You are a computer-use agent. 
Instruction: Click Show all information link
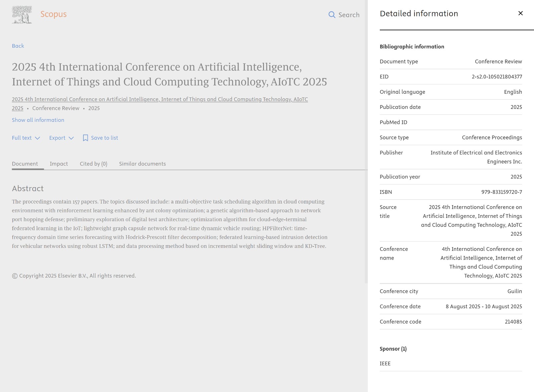coord(38,120)
